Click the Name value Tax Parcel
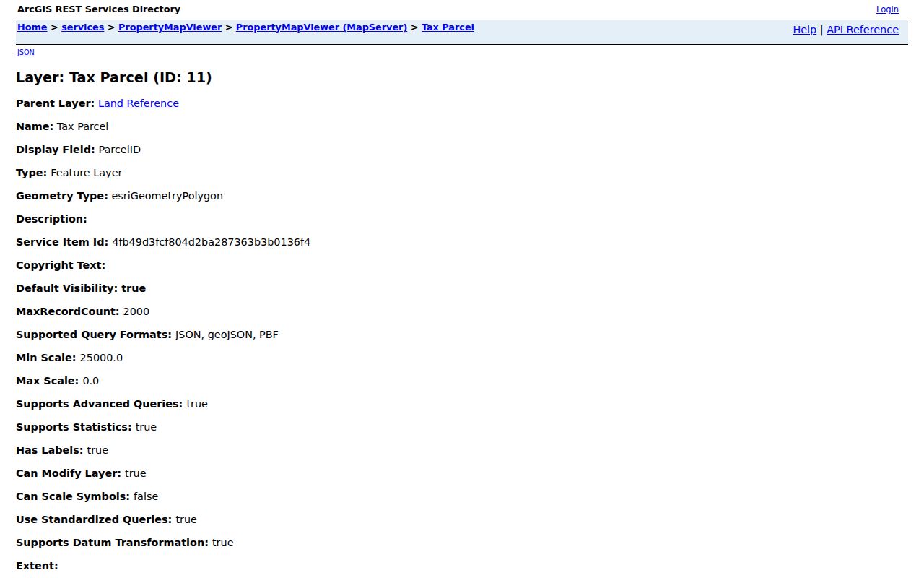The image size is (924, 578). click(82, 126)
